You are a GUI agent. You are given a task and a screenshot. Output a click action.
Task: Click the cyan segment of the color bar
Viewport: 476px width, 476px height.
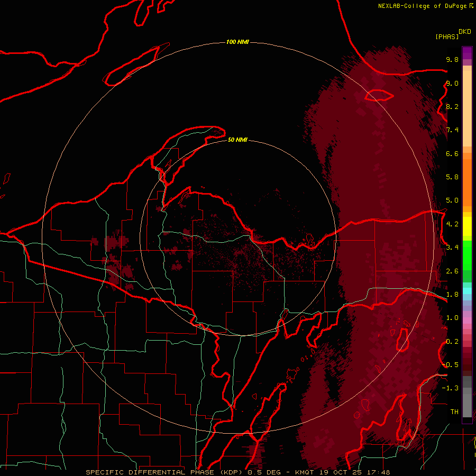pyautogui.click(x=467, y=290)
